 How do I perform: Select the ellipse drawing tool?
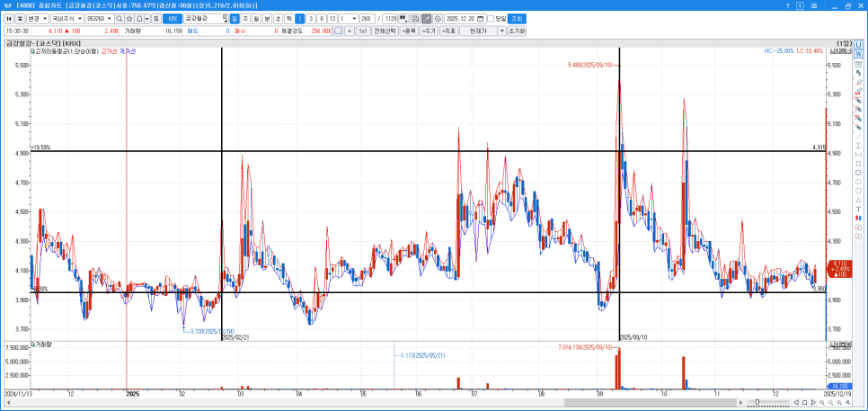(858, 181)
